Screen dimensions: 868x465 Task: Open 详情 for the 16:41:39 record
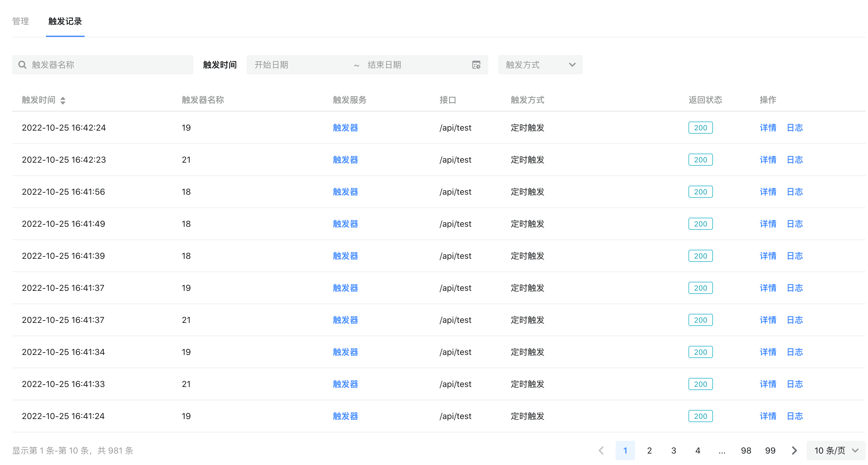[x=768, y=256]
